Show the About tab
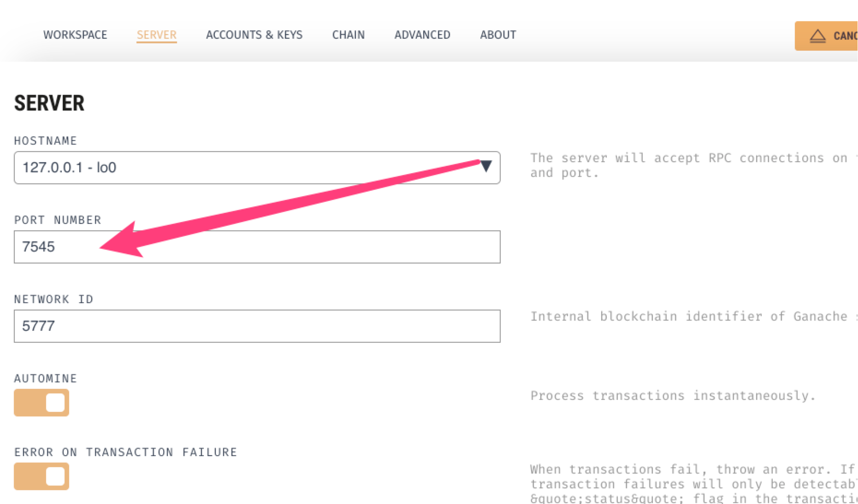 (x=498, y=35)
